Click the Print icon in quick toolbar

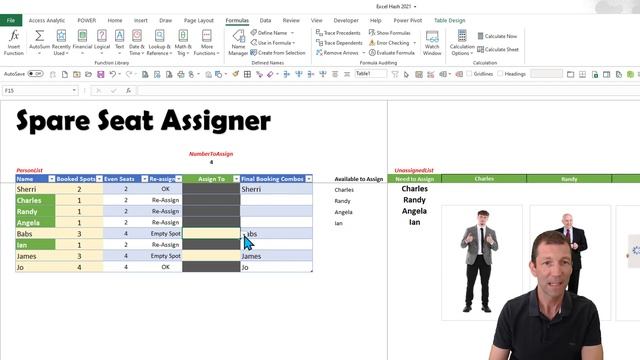pos(180,74)
